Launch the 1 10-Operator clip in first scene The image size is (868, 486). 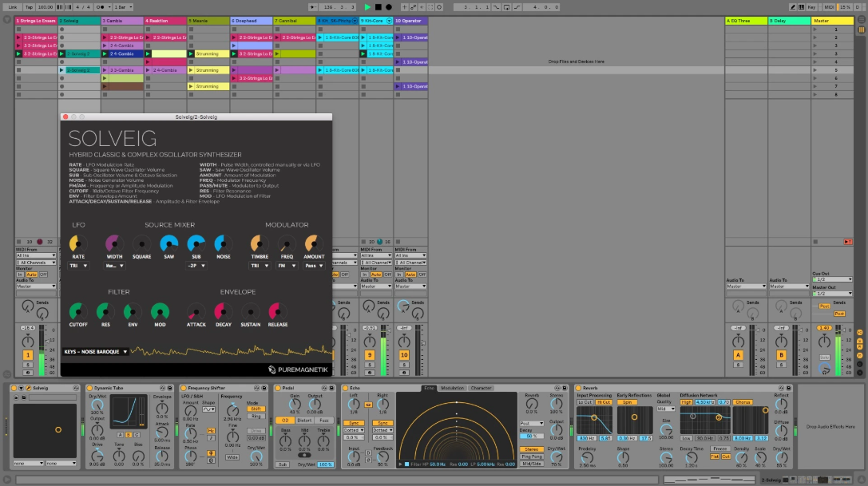click(398, 38)
